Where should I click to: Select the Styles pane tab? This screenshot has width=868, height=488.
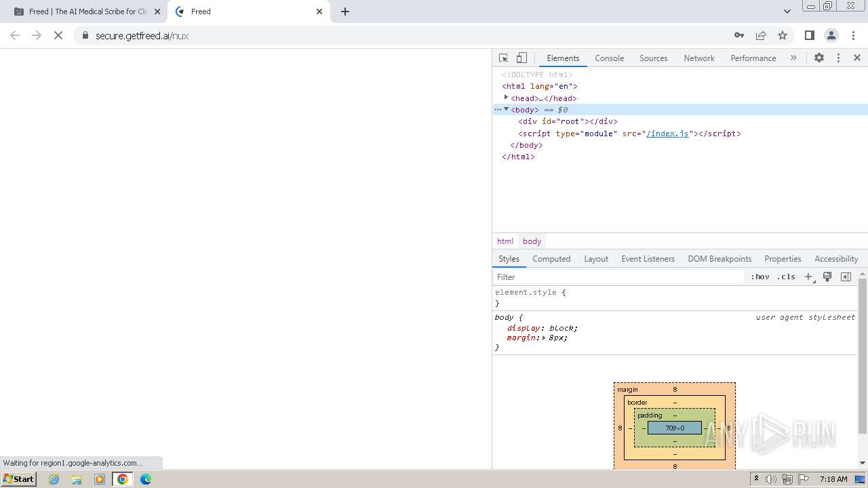509,259
